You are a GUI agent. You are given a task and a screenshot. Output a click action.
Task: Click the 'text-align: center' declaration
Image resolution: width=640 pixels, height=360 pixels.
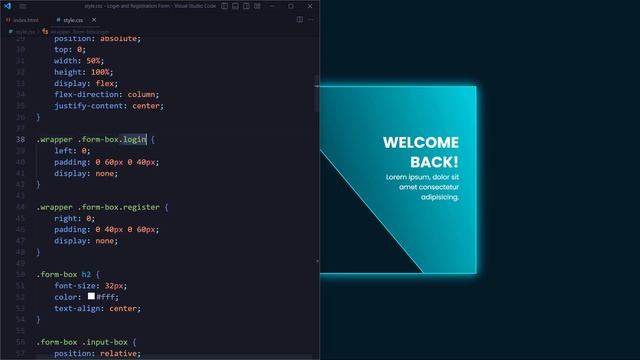coord(98,309)
